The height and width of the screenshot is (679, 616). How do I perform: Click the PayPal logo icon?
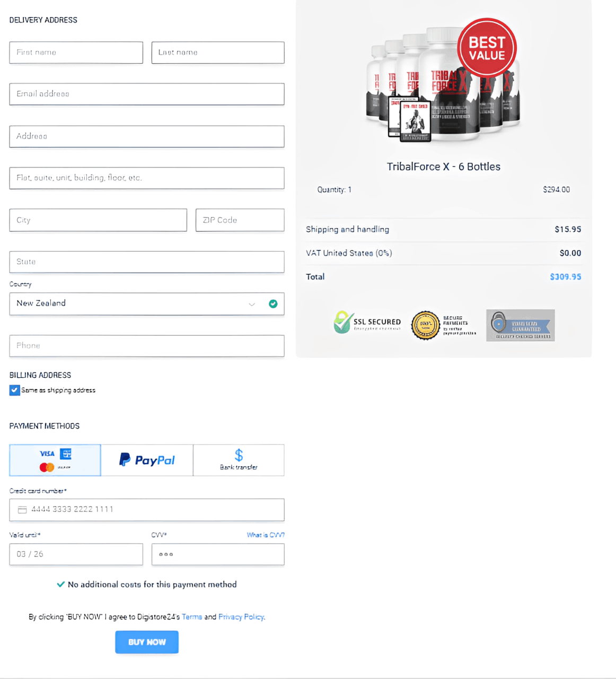147,460
